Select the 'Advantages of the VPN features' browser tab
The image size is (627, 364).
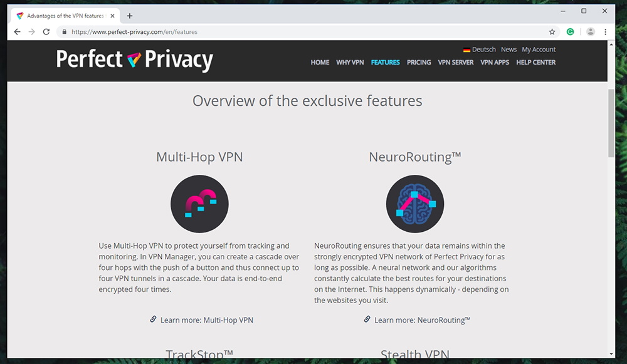(x=65, y=16)
